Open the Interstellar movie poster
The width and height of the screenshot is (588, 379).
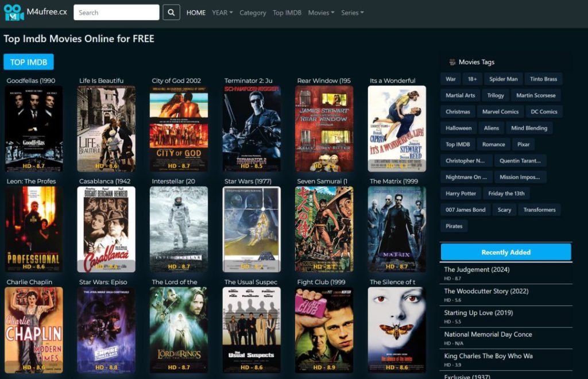point(179,229)
